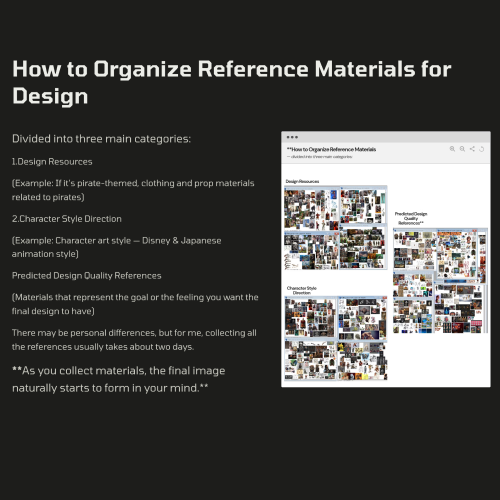
Task: Click the Design Resources label in window
Action: click(302, 181)
